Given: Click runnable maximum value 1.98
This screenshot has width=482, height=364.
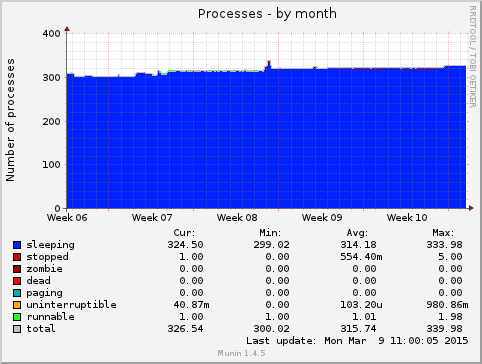Looking at the screenshot, I should coord(450,317).
